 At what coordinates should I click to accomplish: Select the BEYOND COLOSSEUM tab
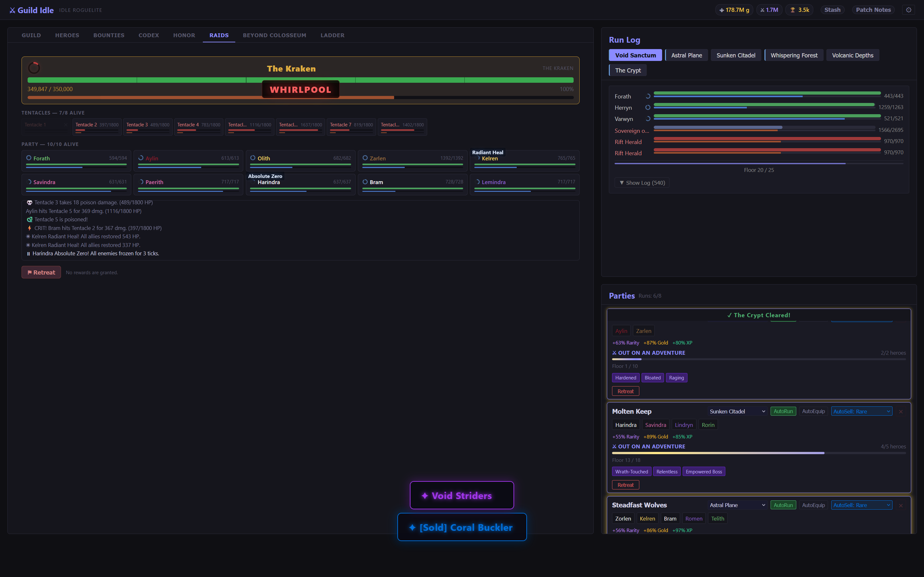274,35
